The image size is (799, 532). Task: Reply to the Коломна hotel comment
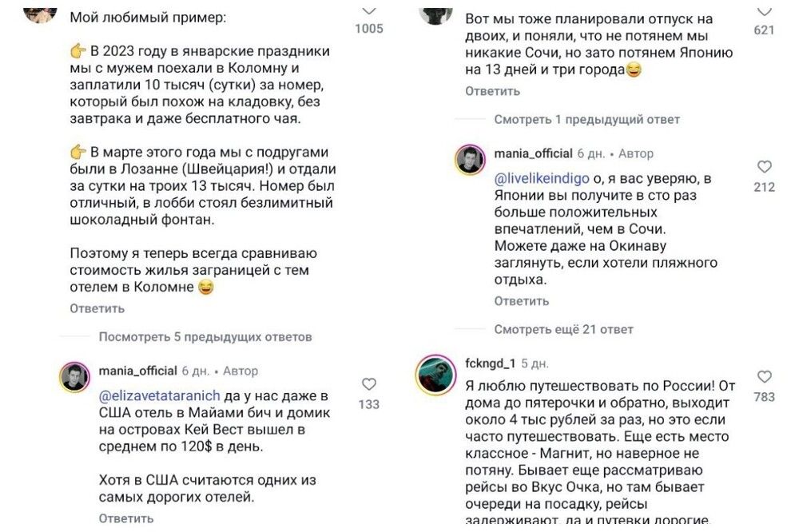[97, 308]
